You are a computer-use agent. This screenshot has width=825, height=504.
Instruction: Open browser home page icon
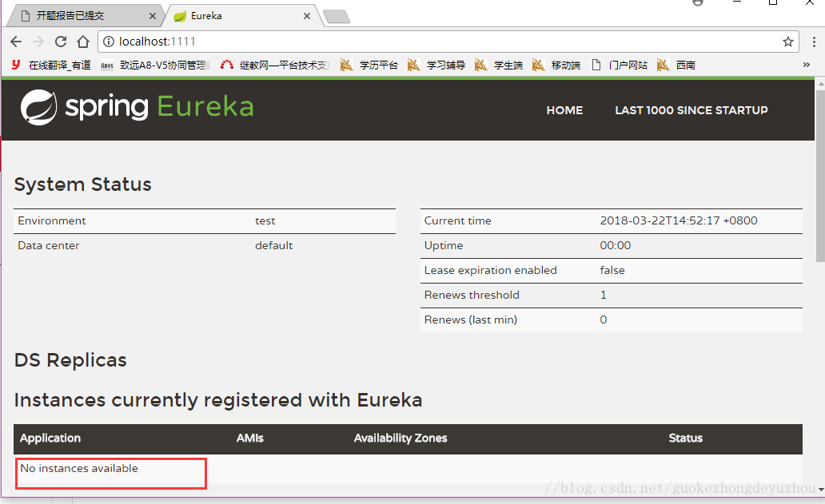point(83,42)
